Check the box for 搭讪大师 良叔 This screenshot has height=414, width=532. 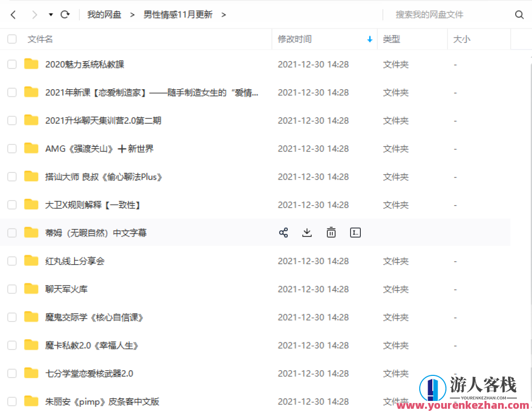pos(12,176)
